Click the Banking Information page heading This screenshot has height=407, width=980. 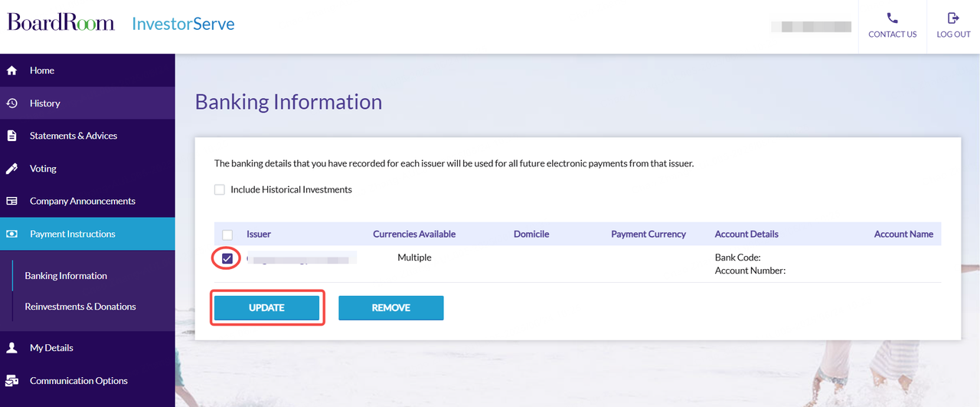289,102
